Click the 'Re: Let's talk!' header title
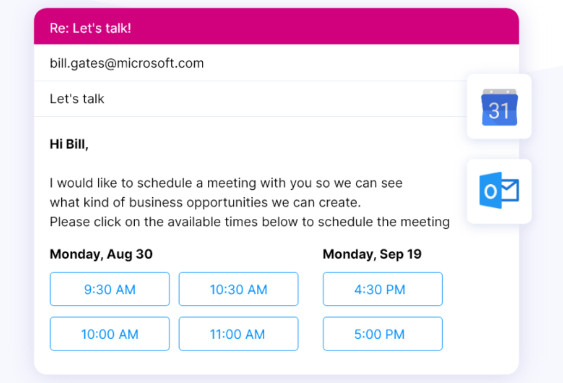 pyautogui.click(x=90, y=28)
